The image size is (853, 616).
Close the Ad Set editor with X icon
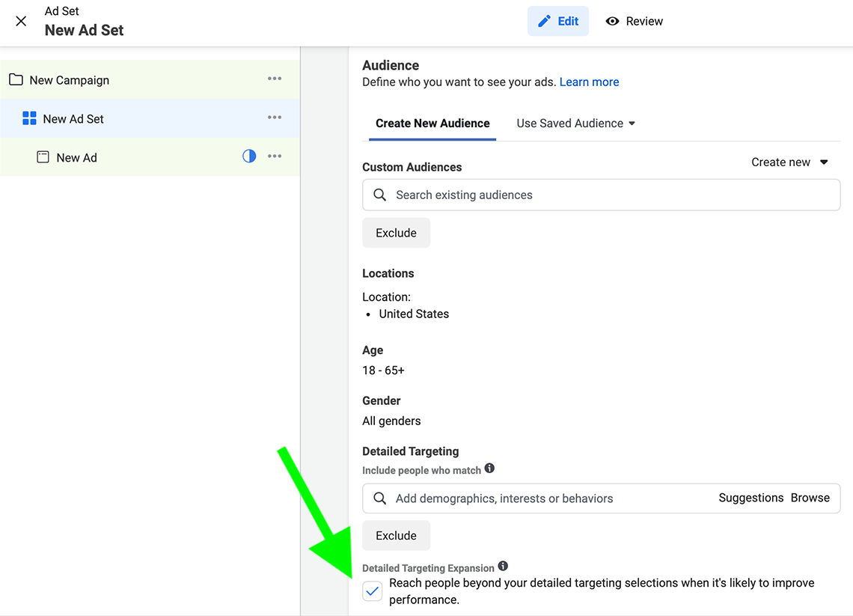21,21
